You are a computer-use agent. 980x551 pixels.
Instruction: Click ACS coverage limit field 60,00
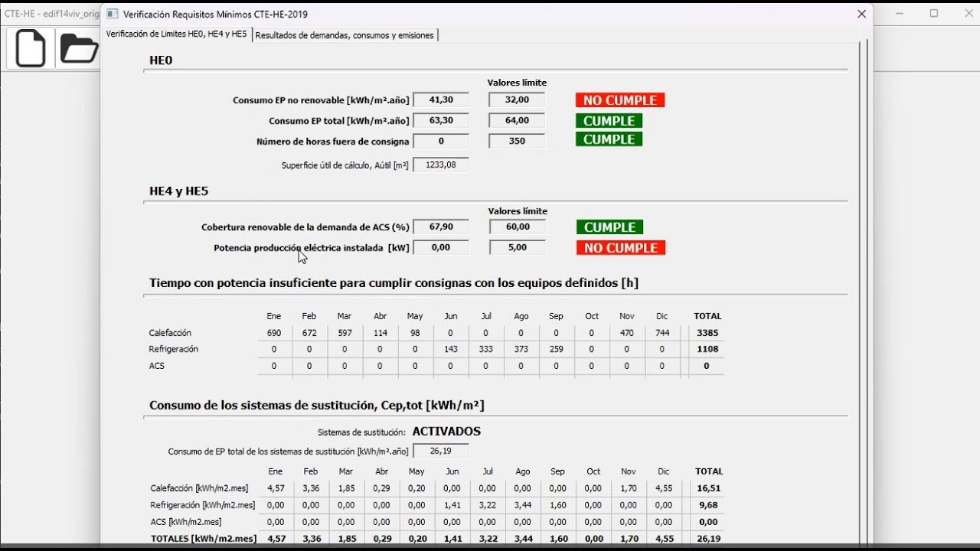[x=518, y=227]
